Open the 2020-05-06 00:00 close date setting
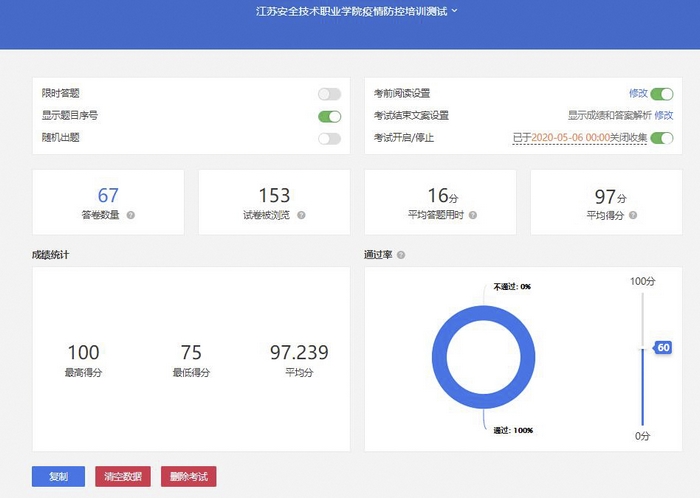The width and height of the screenshot is (700, 498). (x=569, y=138)
